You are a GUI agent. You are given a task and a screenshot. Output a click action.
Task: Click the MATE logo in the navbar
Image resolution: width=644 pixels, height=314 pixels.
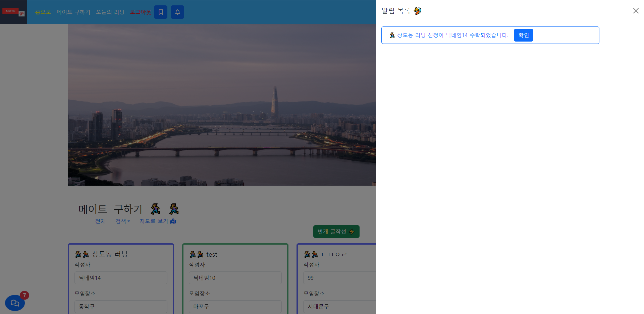[x=13, y=12]
